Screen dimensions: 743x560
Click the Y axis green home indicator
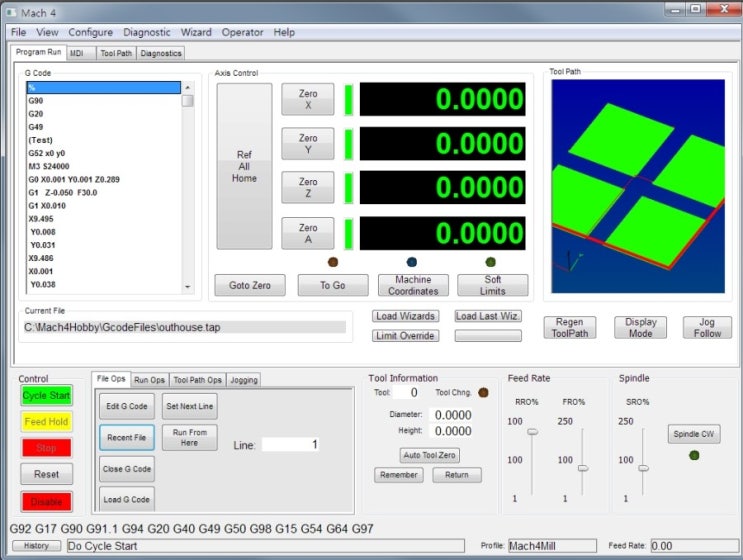click(349, 144)
